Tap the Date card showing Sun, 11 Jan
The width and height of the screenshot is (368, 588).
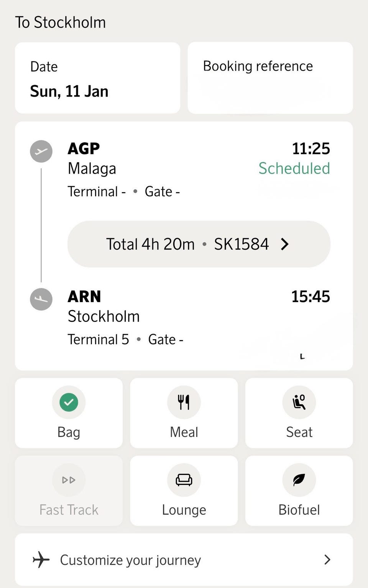(97, 78)
